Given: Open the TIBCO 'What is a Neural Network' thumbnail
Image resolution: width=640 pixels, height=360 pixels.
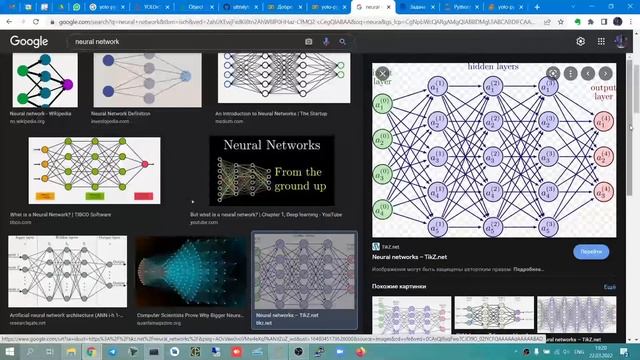Looking at the screenshot, I should pyautogui.click(x=94, y=171).
